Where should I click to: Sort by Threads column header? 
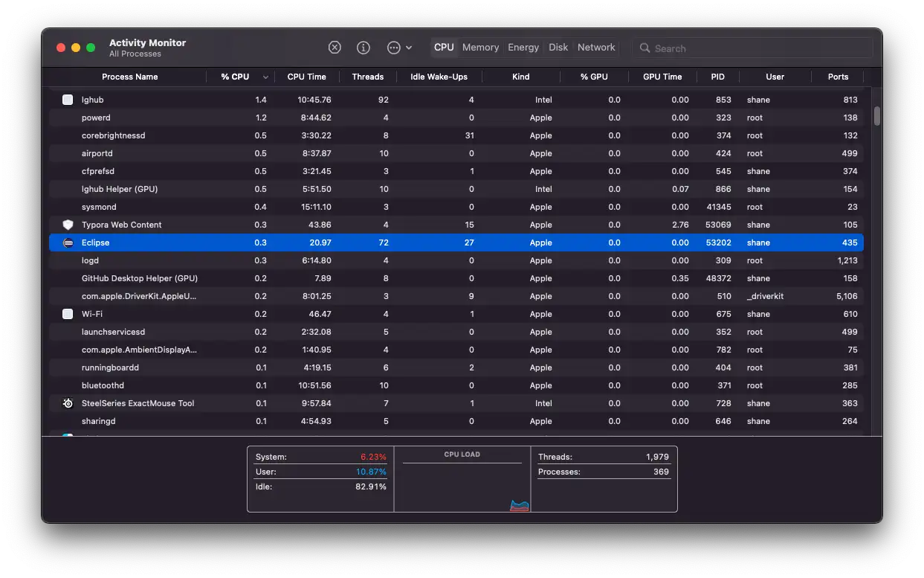coord(367,77)
